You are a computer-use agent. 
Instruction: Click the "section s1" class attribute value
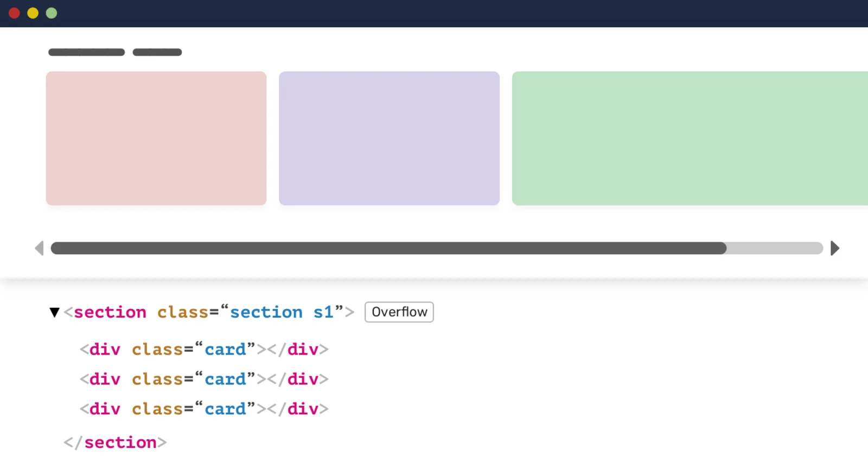pyautogui.click(x=282, y=312)
